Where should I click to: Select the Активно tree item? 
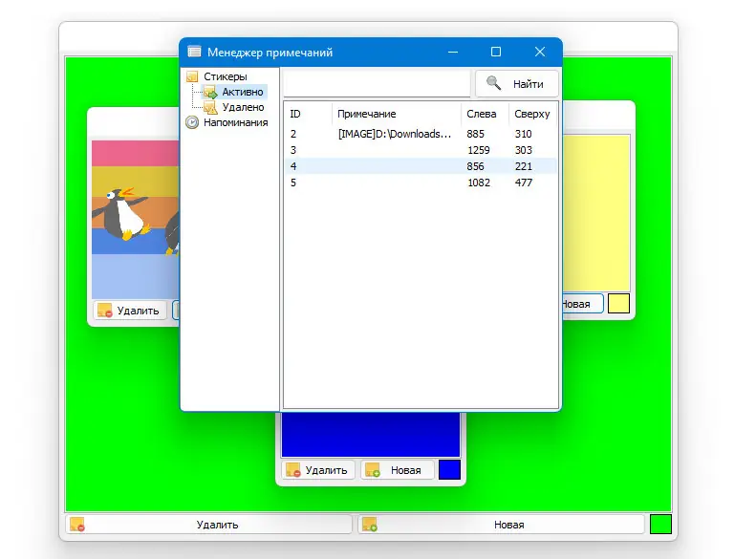pyautogui.click(x=243, y=92)
